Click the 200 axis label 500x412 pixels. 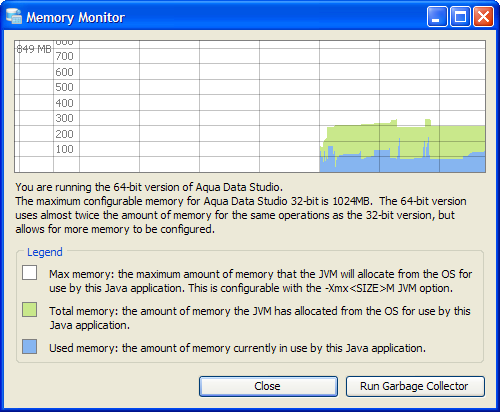coord(64,134)
